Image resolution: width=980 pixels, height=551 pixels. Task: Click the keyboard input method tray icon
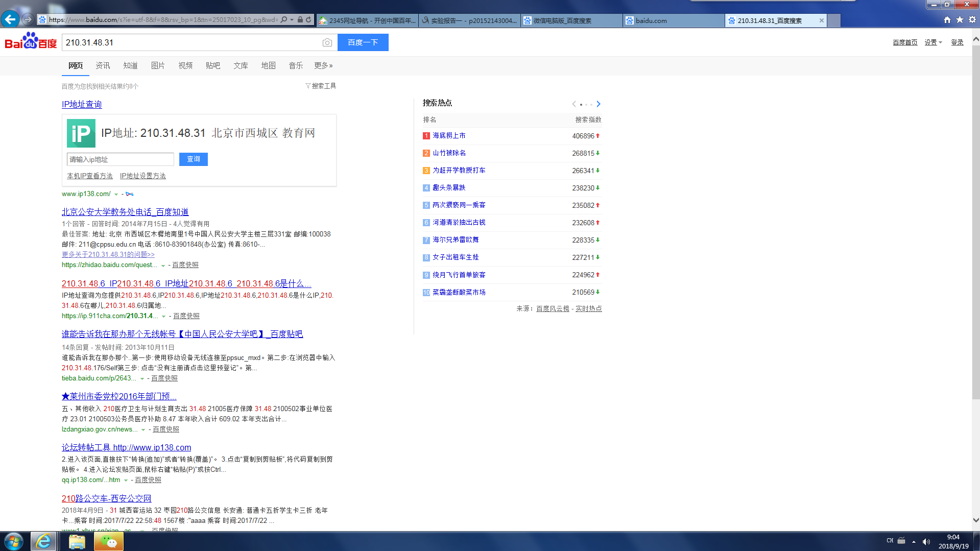tap(902, 541)
